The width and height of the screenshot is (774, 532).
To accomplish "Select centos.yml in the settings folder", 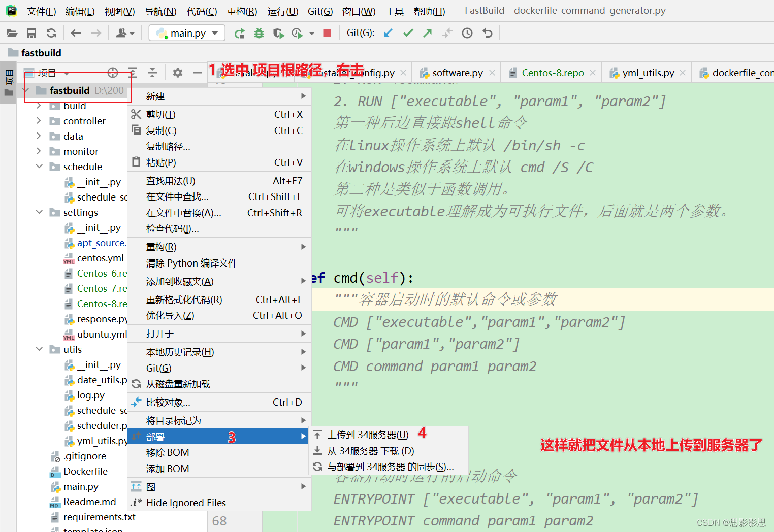I will (100, 258).
